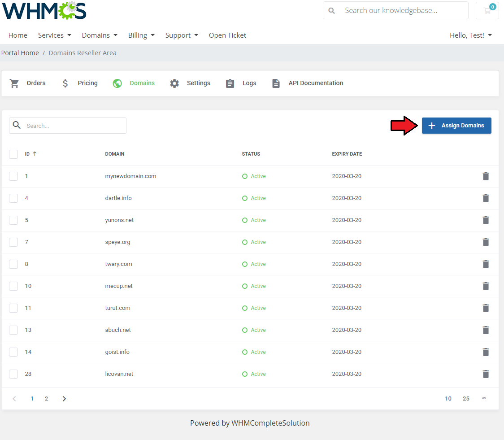Go to previous page arrow
Image resolution: width=504 pixels, height=440 pixels.
tap(14, 399)
